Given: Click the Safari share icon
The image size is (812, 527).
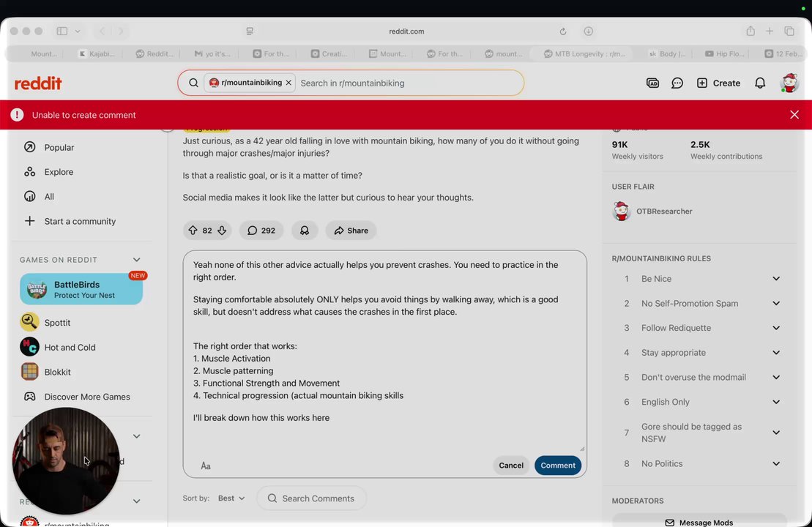Looking at the screenshot, I should pyautogui.click(x=750, y=31).
